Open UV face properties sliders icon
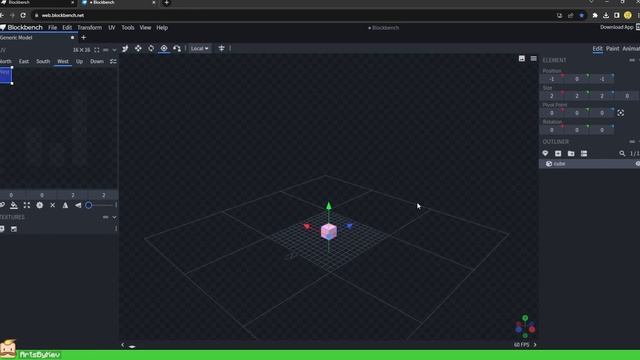The height and width of the screenshot is (360, 640). point(113,61)
